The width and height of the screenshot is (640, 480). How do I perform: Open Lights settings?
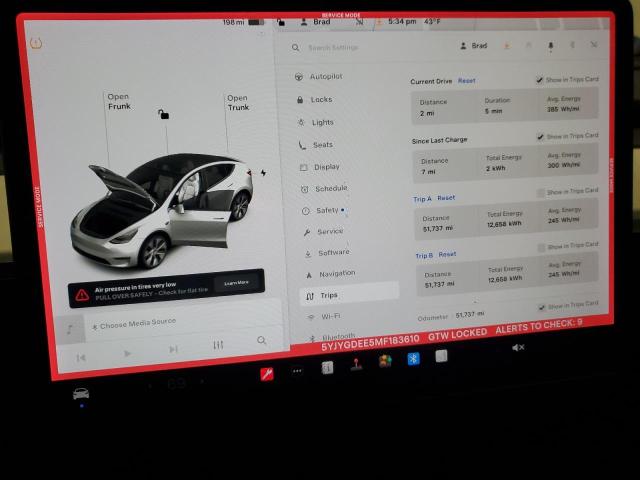(316, 122)
